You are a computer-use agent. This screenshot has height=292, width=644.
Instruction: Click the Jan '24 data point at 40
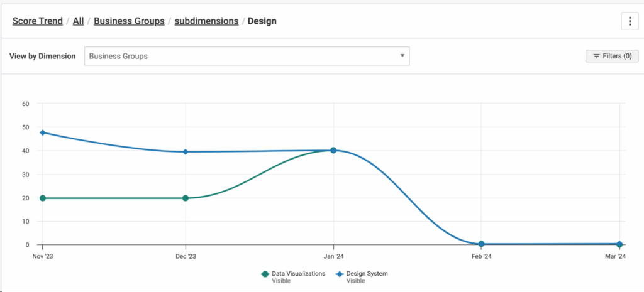[x=333, y=151]
